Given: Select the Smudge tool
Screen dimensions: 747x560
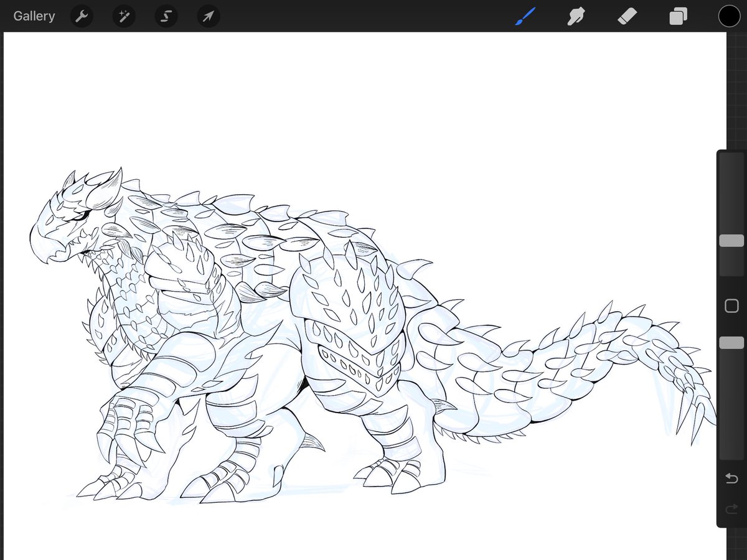Looking at the screenshot, I should pyautogui.click(x=576, y=16).
